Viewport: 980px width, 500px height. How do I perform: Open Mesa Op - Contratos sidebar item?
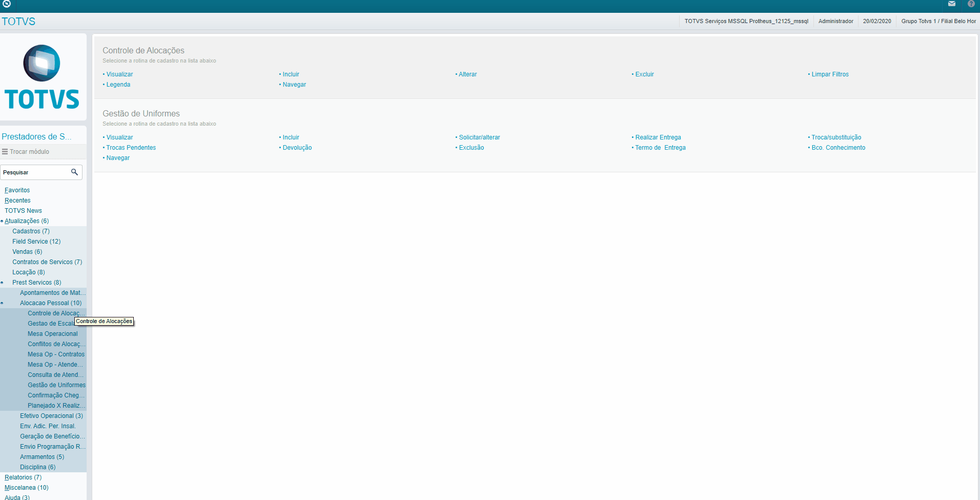[56, 354]
